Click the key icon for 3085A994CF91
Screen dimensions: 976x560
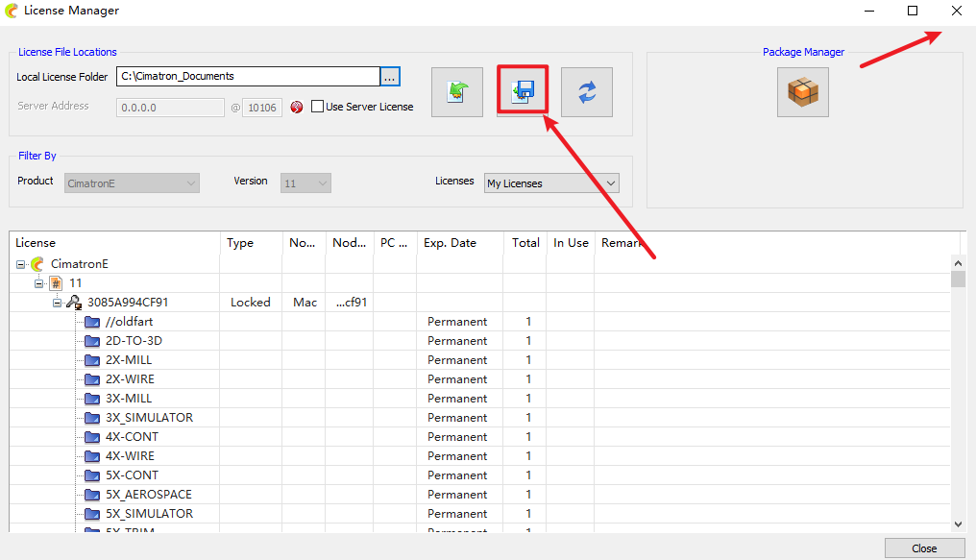click(x=73, y=303)
